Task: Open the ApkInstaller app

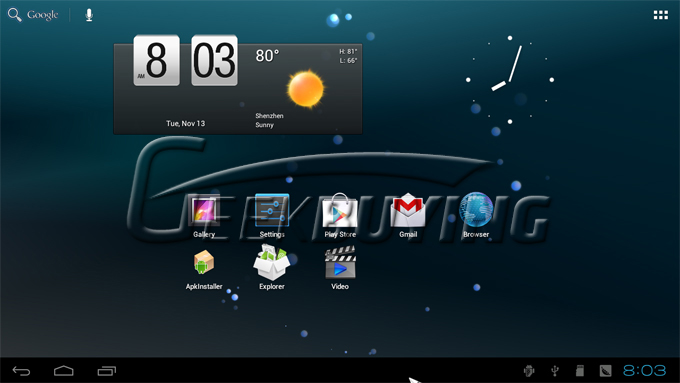Action: coord(204,269)
